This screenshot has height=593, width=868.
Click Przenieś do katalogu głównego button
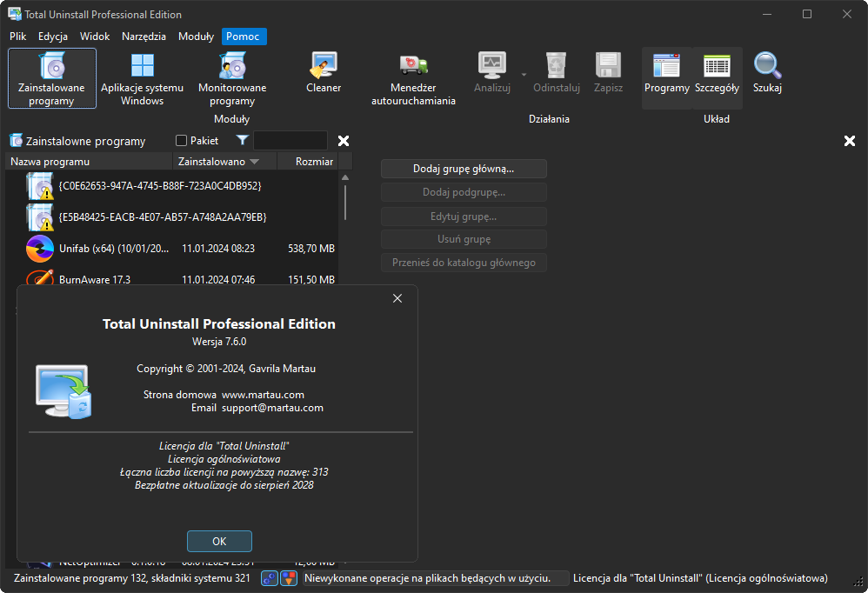point(464,263)
